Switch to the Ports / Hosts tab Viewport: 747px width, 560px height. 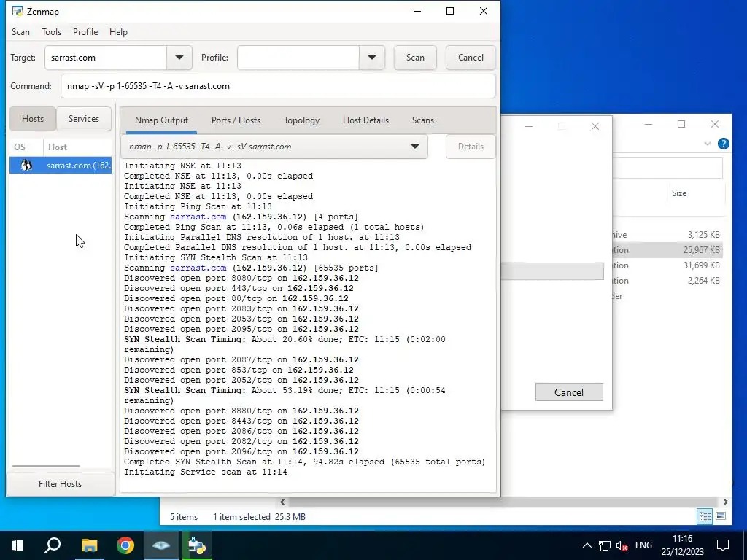[x=236, y=120]
